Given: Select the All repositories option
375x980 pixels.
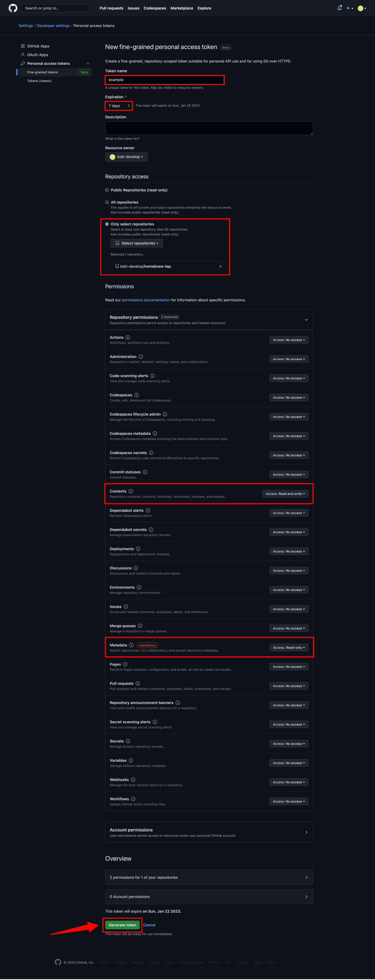Looking at the screenshot, I should [x=107, y=202].
